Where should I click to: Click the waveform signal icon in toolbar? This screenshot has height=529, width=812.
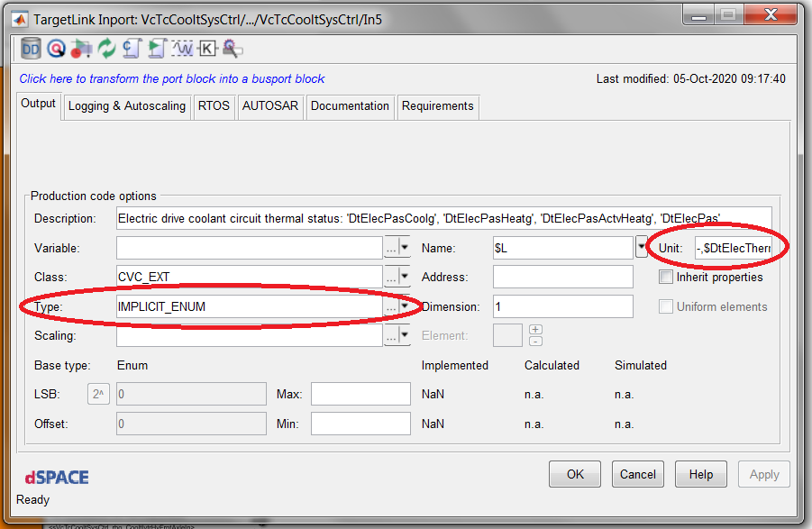click(x=183, y=49)
